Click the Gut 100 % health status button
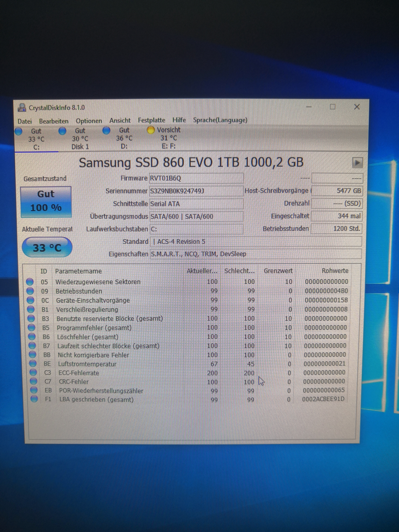399x532 pixels. 46,202
